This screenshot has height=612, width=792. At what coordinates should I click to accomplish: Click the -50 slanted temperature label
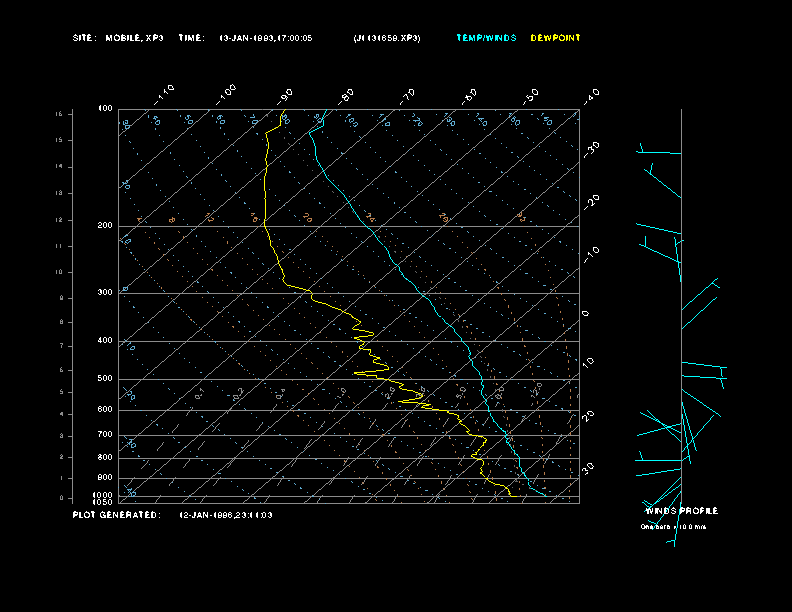pos(531,96)
